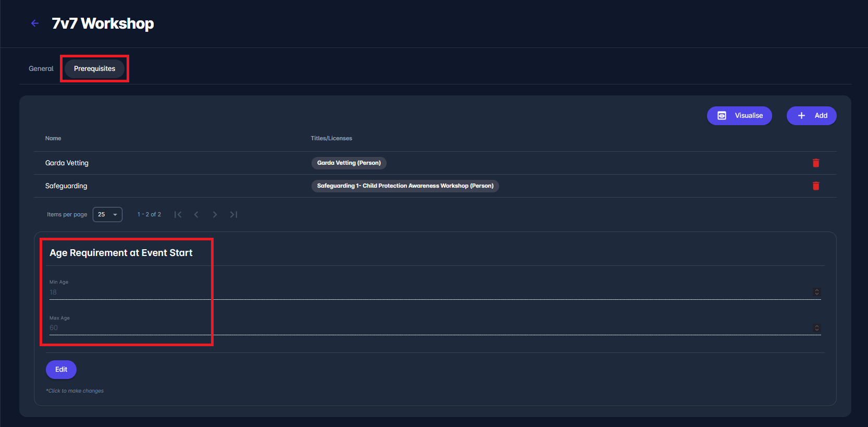Select the Prerequisites tab
Viewport: 868px width, 427px height.
click(94, 69)
